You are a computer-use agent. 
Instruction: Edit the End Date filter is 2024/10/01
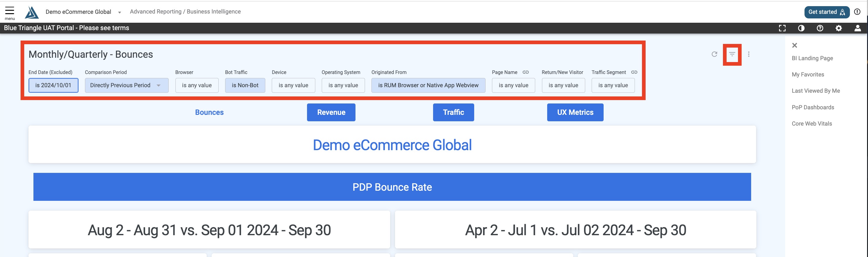pos(53,85)
